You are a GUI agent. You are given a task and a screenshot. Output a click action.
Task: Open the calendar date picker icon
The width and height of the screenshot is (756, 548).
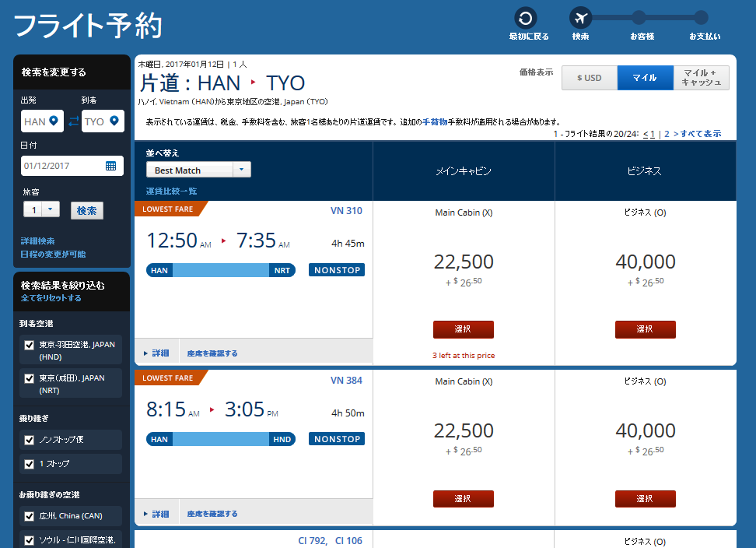[110, 166]
